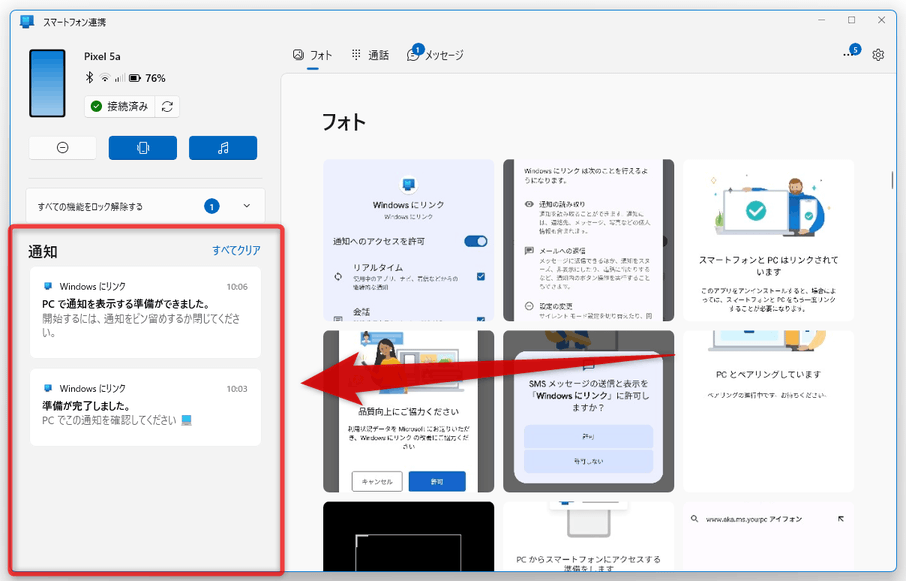Open the 品質向上にご協力ください photo thumbnail
The width and height of the screenshot is (906, 581).
click(409, 411)
